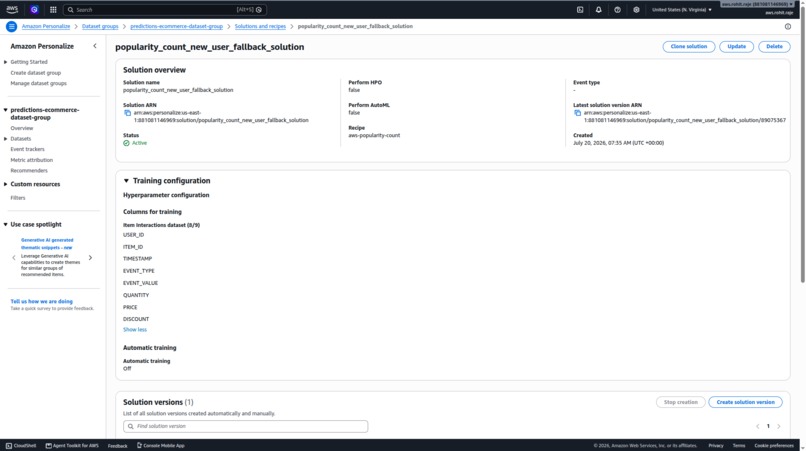
Task: Open Agent Toolkit for AWS in the footer
Action: (72, 445)
